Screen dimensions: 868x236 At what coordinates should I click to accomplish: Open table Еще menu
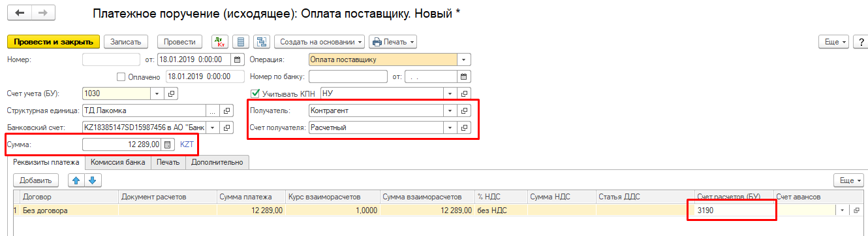pyautogui.click(x=848, y=180)
